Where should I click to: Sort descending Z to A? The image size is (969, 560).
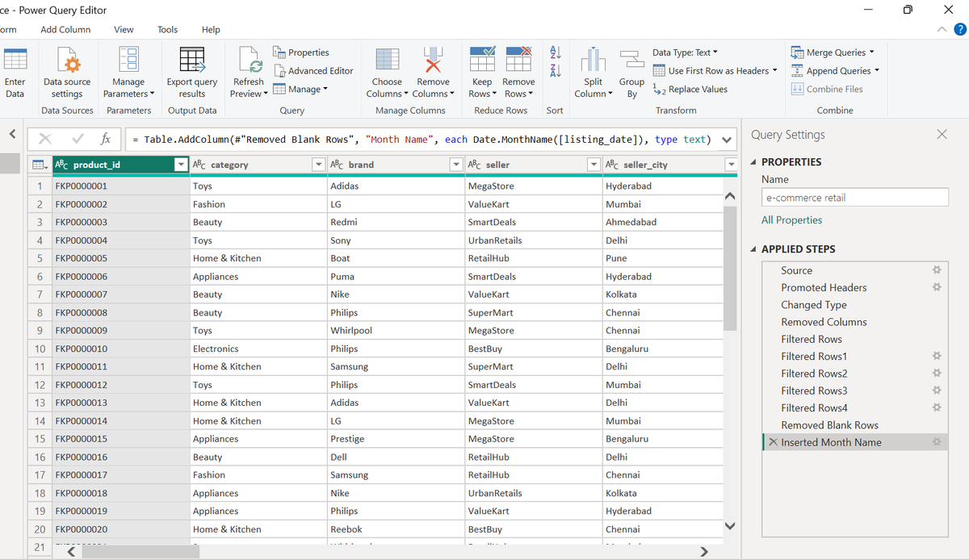[555, 71]
